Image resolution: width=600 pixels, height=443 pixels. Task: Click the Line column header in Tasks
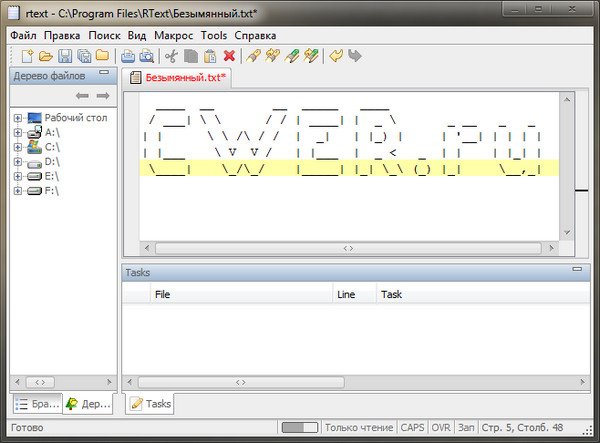click(x=354, y=294)
